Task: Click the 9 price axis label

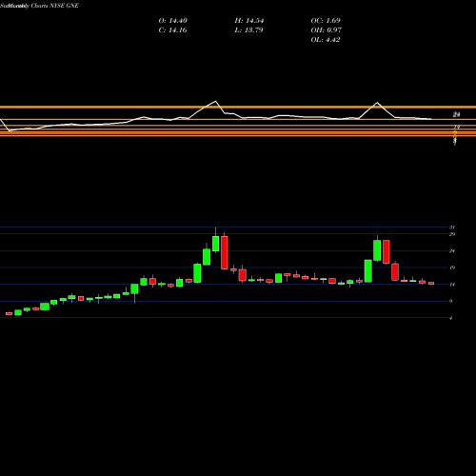Action: [x=450, y=301]
